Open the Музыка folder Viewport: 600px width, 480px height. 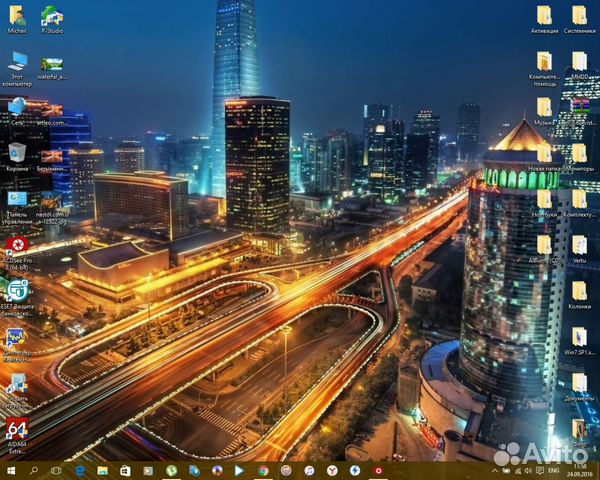[544, 112]
